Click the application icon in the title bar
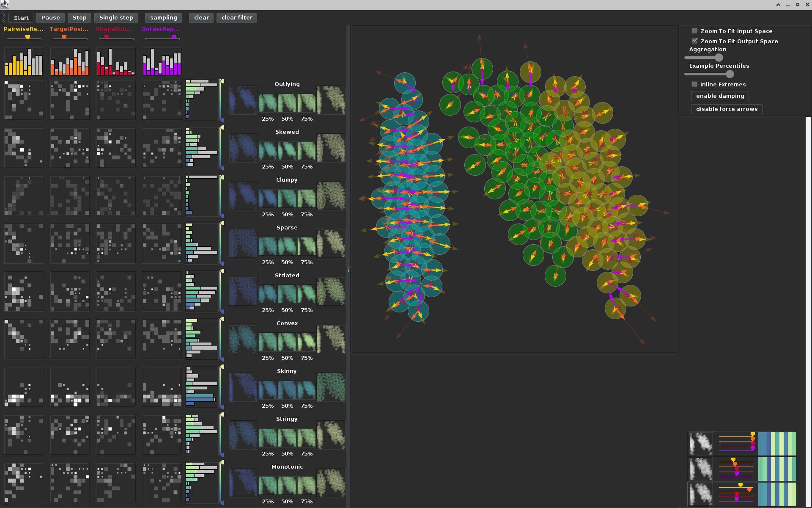Screen dimensions: 812x508 click(x=5, y=5)
